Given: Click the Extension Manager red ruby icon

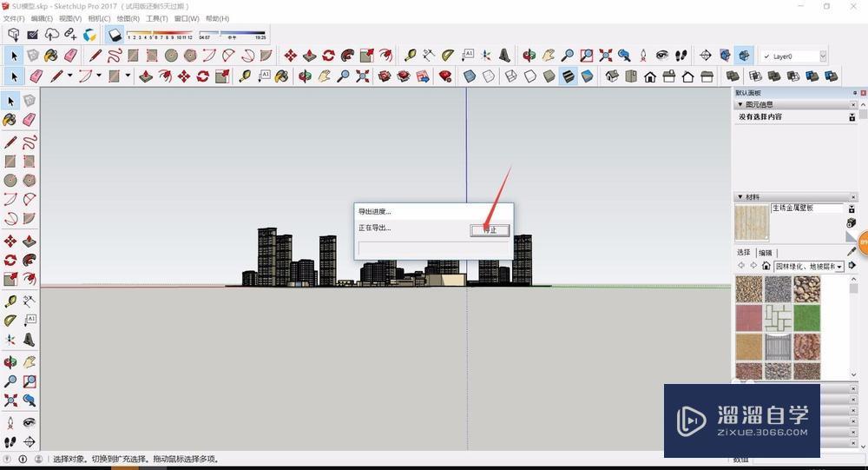Looking at the screenshot, I should point(445,76).
